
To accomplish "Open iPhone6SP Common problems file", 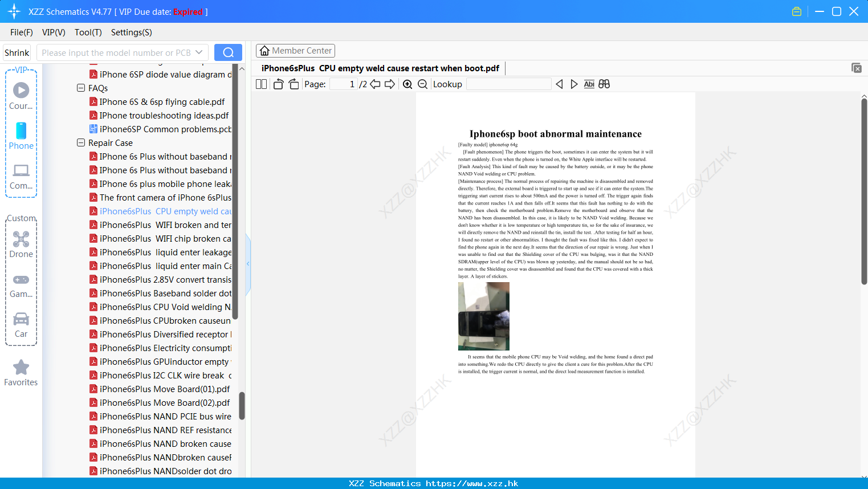I will click(161, 129).
